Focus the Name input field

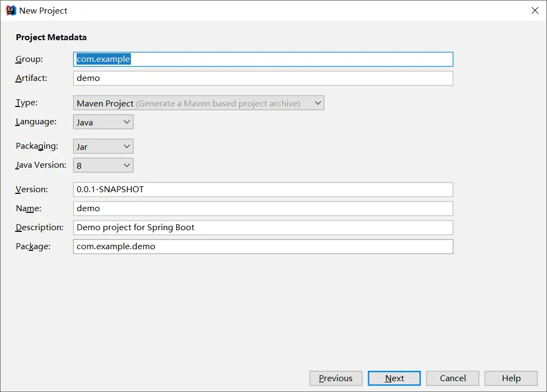(263, 208)
